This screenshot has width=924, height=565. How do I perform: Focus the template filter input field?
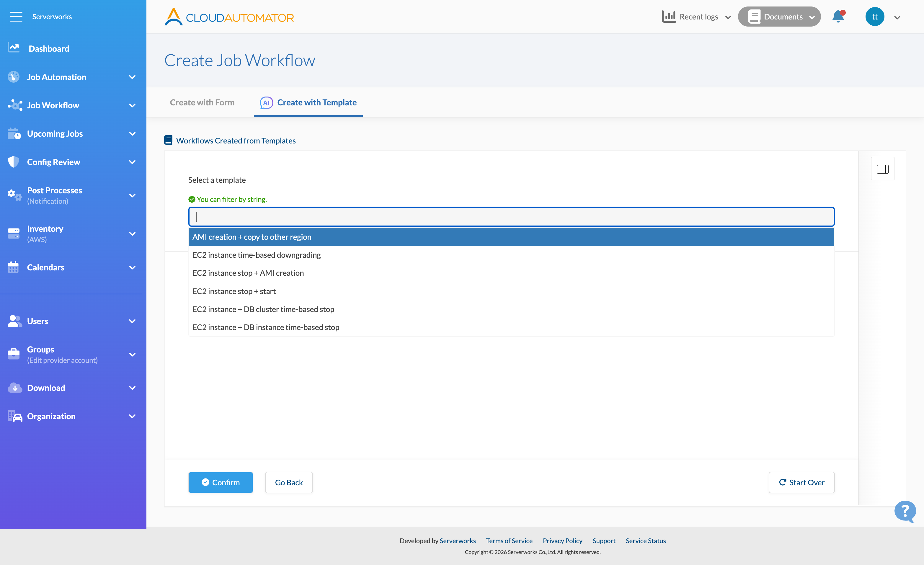[512, 217]
